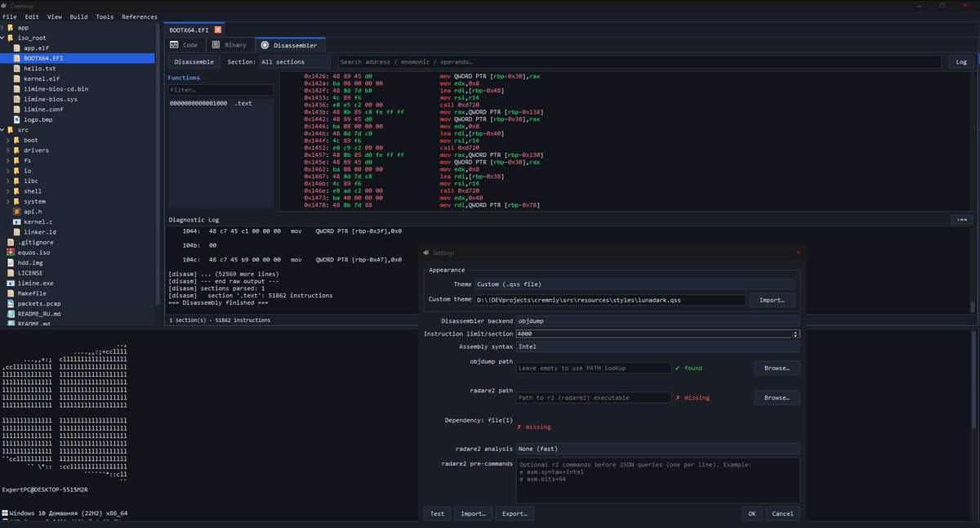
Task: Click Import next to Custom theme path
Action: point(772,300)
